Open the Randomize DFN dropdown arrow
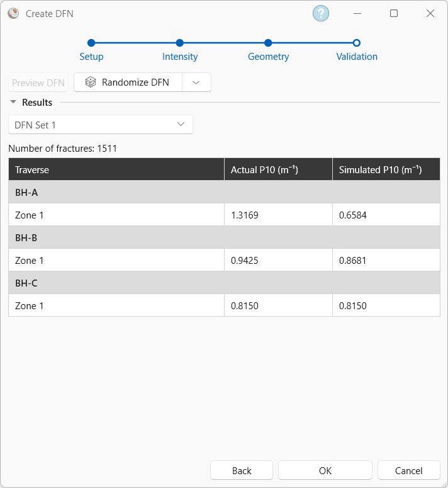 pyautogui.click(x=196, y=82)
